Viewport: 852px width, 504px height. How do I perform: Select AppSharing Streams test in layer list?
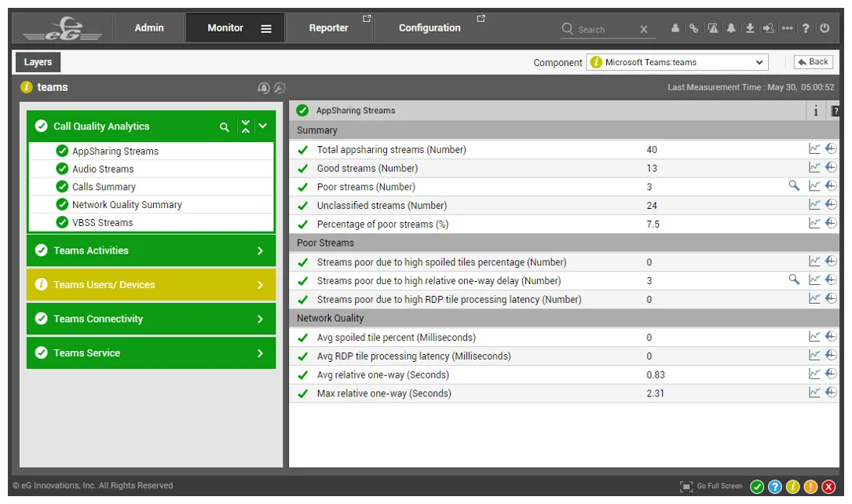pyautogui.click(x=115, y=151)
